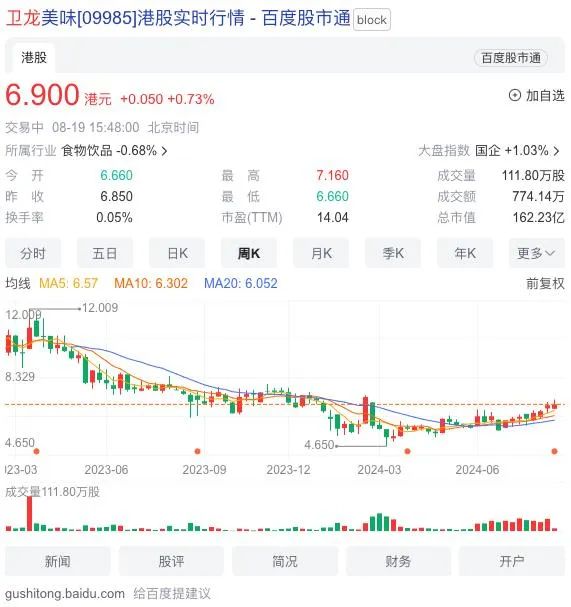
Task: Select the 月K chart tab
Action: (321, 254)
